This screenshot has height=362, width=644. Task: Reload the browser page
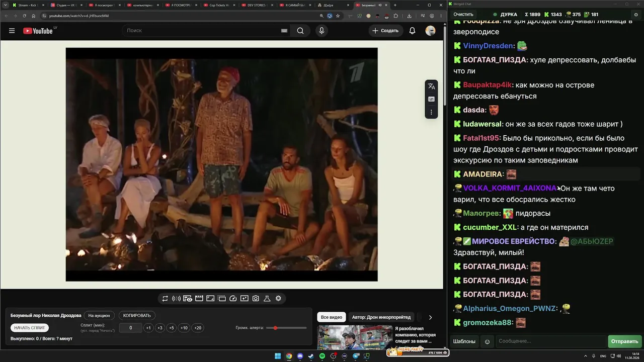point(24,16)
